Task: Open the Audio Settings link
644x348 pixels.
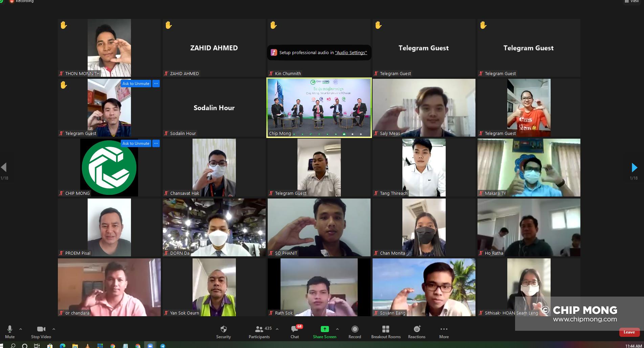Action: [351, 53]
